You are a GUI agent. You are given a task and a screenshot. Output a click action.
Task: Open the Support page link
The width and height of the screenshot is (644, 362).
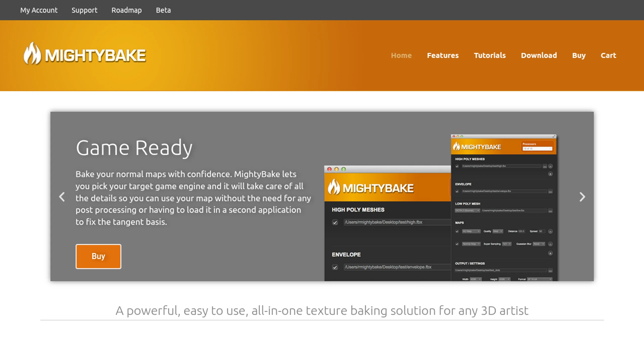pos(84,10)
